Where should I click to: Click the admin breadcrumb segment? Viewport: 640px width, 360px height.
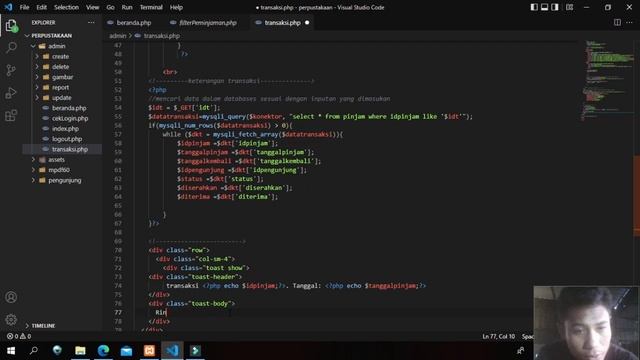(118, 36)
